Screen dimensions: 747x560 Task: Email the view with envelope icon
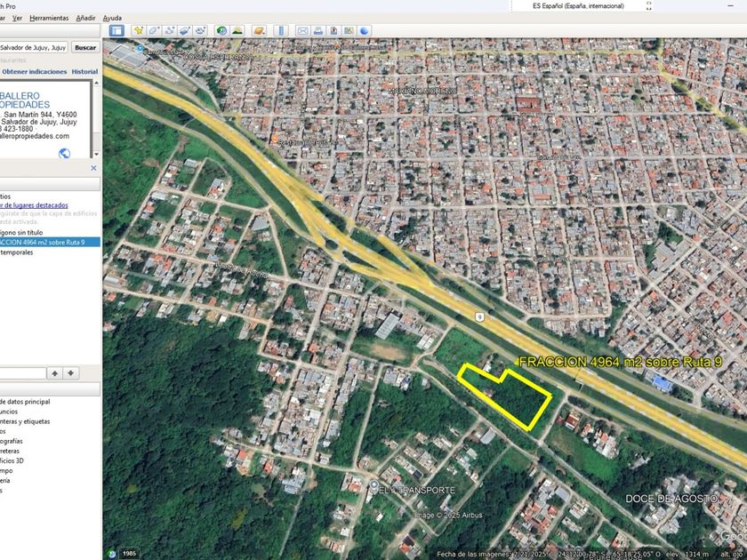pyautogui.click(x=302, y=31)
